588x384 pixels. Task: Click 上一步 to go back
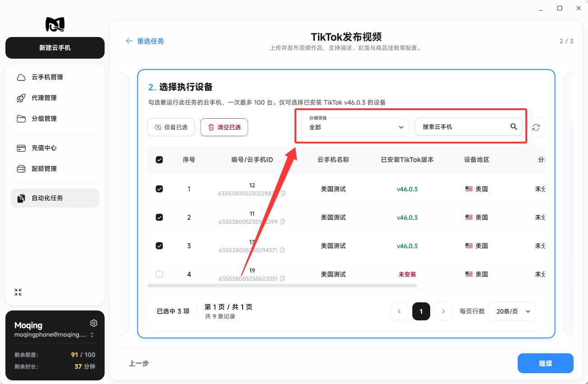coord(139,363)
